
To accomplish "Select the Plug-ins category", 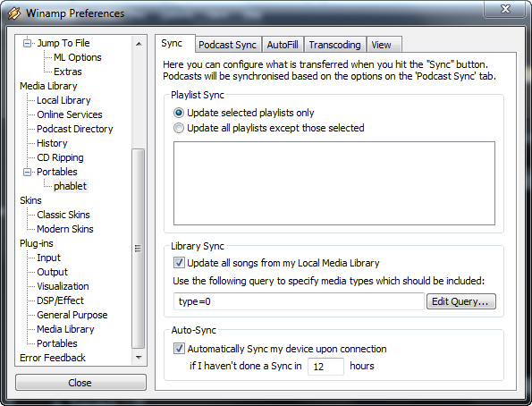I will [x=37, y=243].
